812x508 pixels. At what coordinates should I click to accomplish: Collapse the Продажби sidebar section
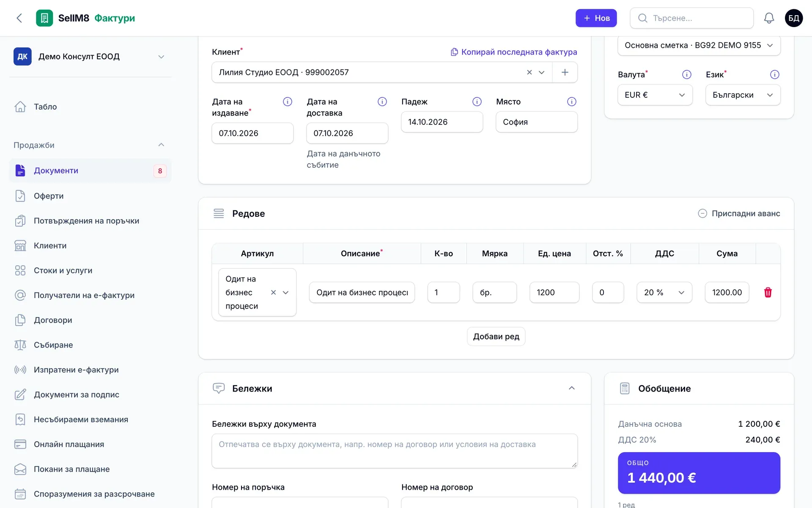click(161, 145)
